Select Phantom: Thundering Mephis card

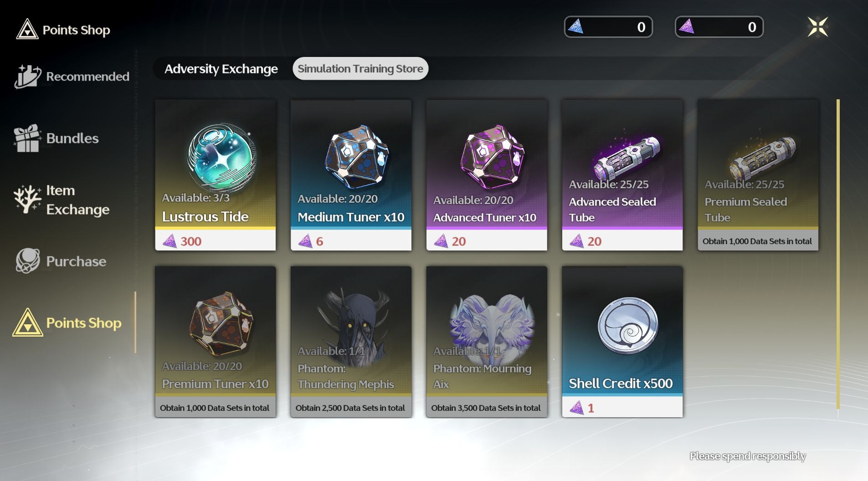(x=351, y=342)
